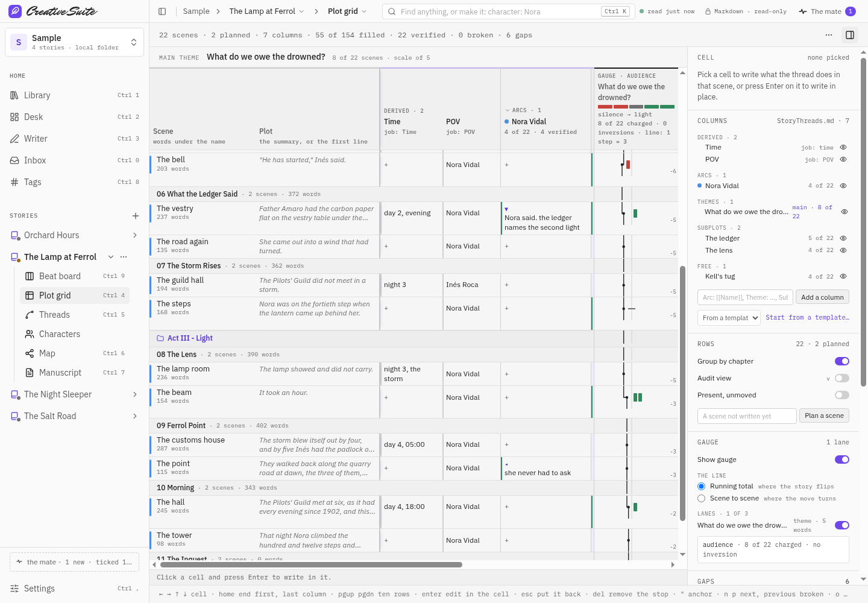The height and width of the screenshot is (603, 868).
Task: Open the Tags page
Action: (x=75, y=182)
